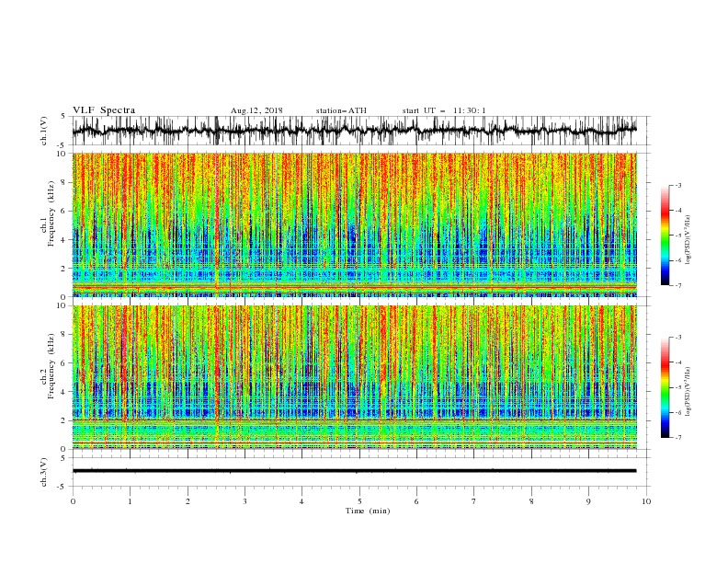Viewport: 728px width, 563px height.
Task: Click the time axis tick label '7'
Action: pyautogui.click(x=474, y=501)
